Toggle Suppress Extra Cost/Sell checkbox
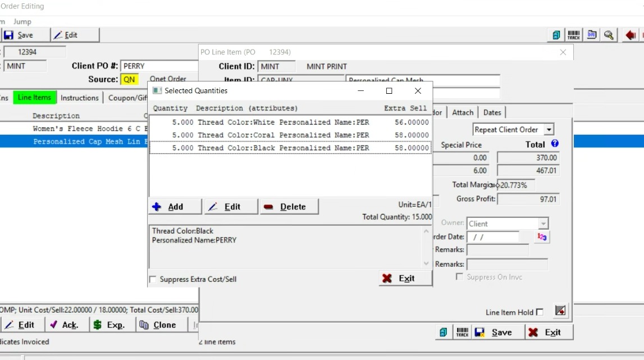 point(153,280)
